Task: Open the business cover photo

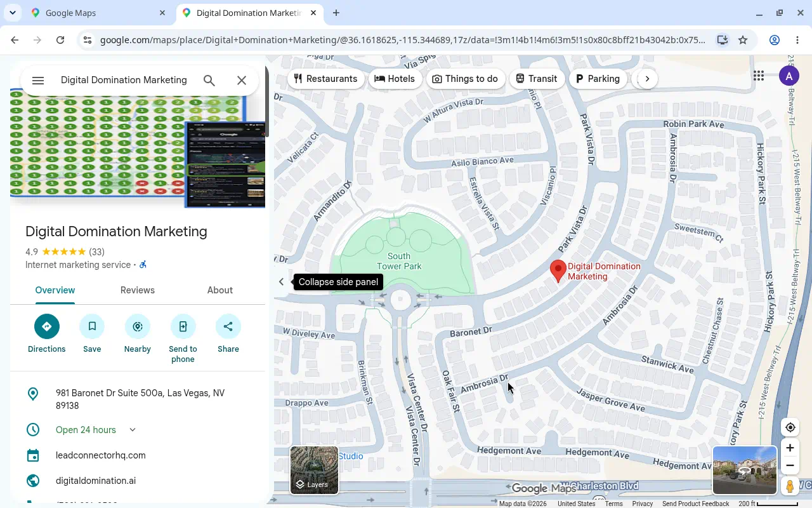Action: (138, 152)
